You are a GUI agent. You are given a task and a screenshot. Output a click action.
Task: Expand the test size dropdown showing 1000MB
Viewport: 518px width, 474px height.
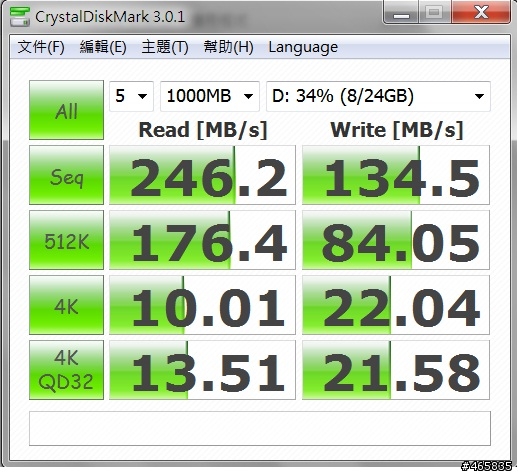click(210, 96)
